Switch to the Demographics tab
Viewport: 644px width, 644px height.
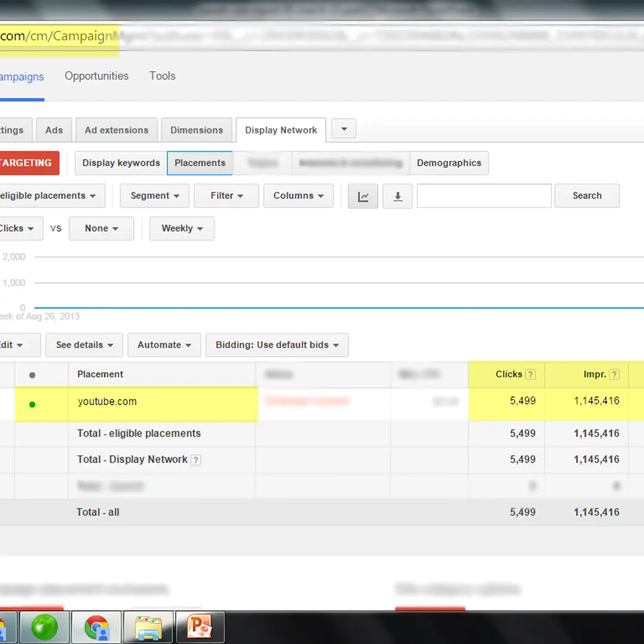tap(448, 163)
